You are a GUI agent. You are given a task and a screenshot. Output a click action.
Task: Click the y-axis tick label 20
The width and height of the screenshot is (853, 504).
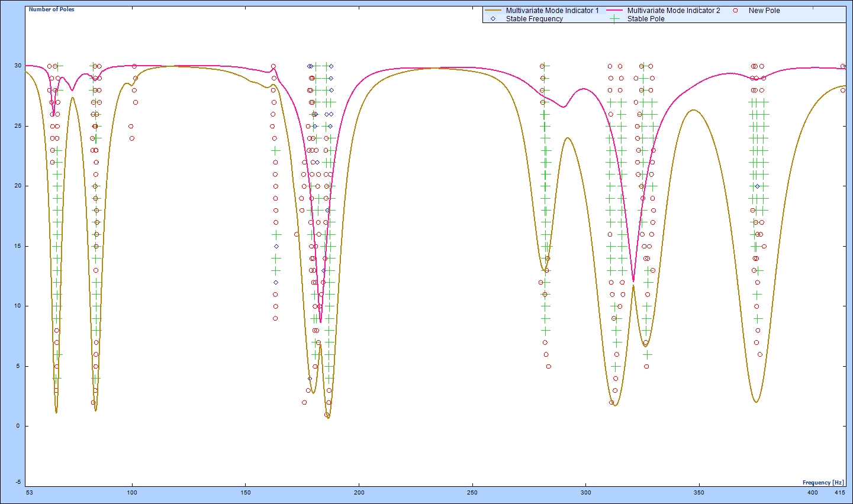point(18,186)
